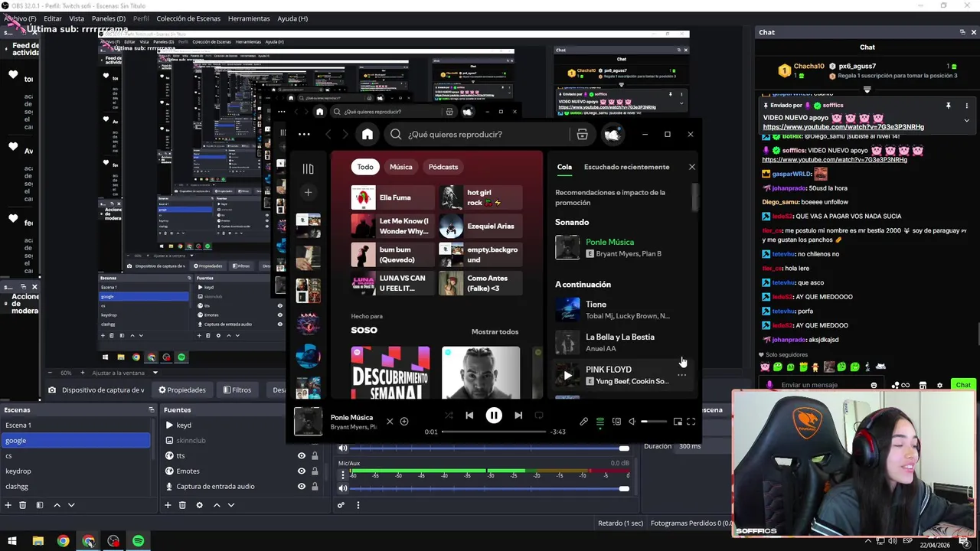
Task: Toggle visibility of Captura de entrada audio
Action: 301,486
